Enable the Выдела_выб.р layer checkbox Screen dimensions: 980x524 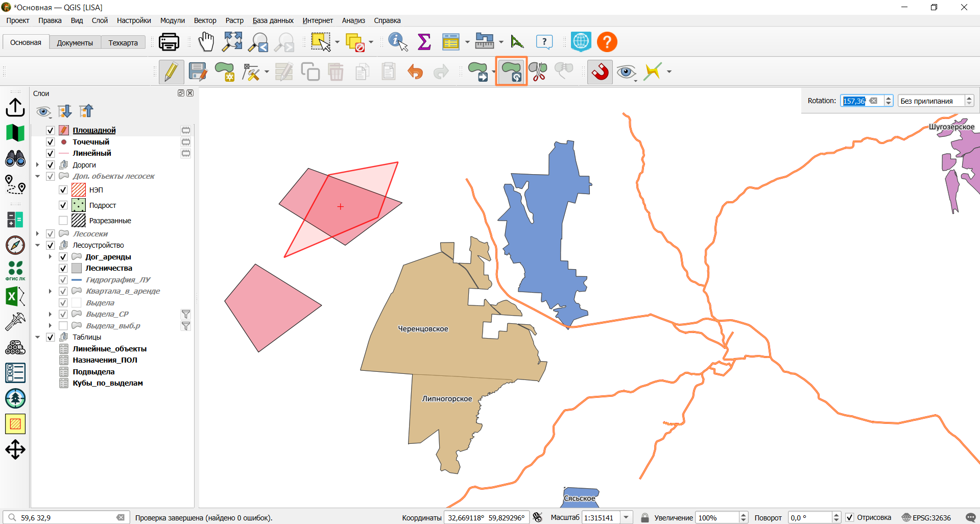coord(63,326)
